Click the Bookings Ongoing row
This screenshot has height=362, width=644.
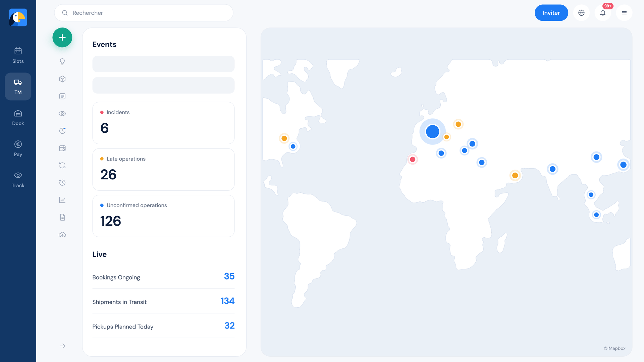pyautogui.click(x=163, y=277)
